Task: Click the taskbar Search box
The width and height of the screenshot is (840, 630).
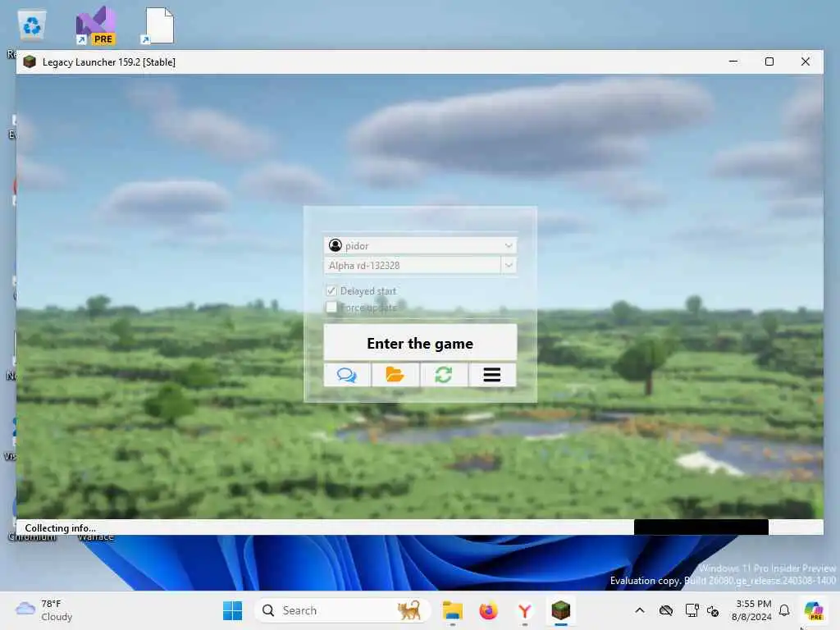Action: coord(342,610)
